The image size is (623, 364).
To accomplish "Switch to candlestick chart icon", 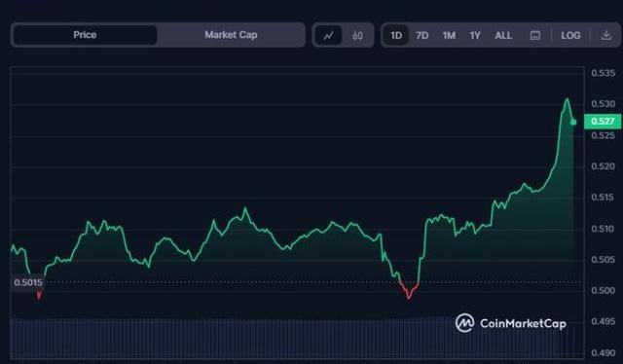I will [357, 36].
